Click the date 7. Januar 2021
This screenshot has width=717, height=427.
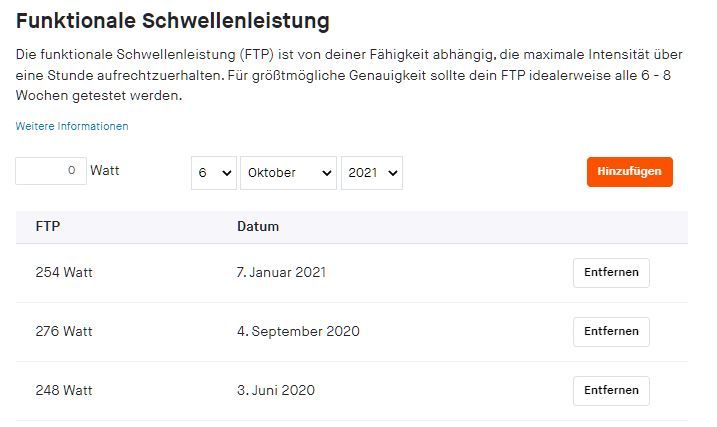281,272
